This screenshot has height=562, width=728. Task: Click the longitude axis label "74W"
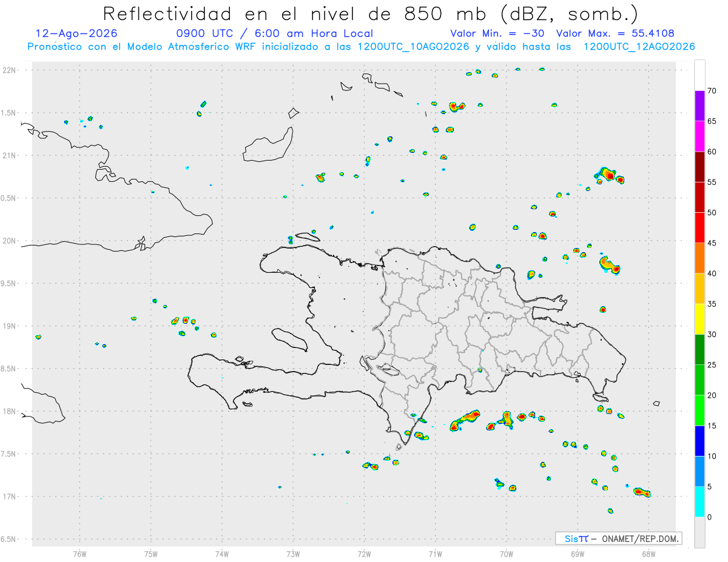[x=222, y=554]
